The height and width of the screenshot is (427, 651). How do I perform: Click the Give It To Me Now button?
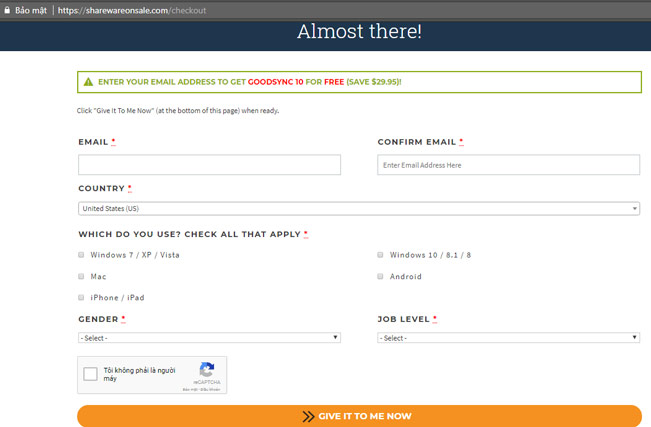tap(360, 416)
